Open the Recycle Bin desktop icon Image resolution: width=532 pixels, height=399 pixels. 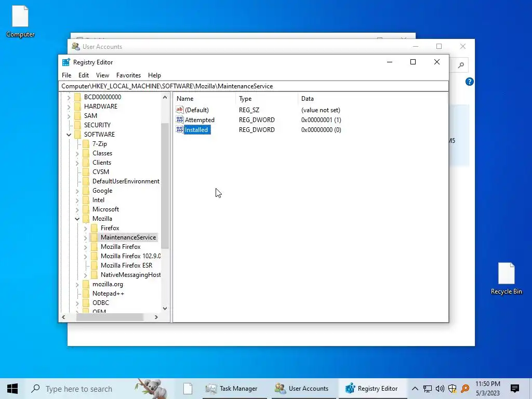(x=506, y=278)
